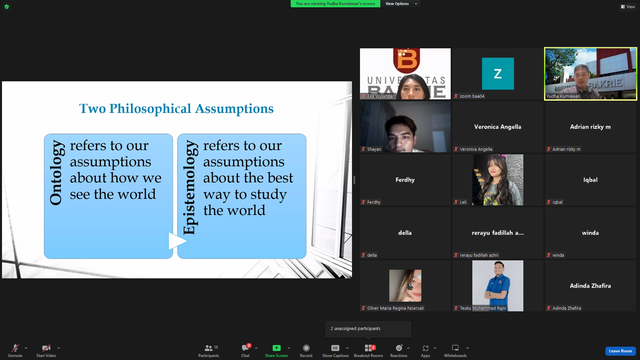640x360 pixels.
Task: Select Oliver Maria Regina Noersali tile
Action: click(x=405, y=286)
